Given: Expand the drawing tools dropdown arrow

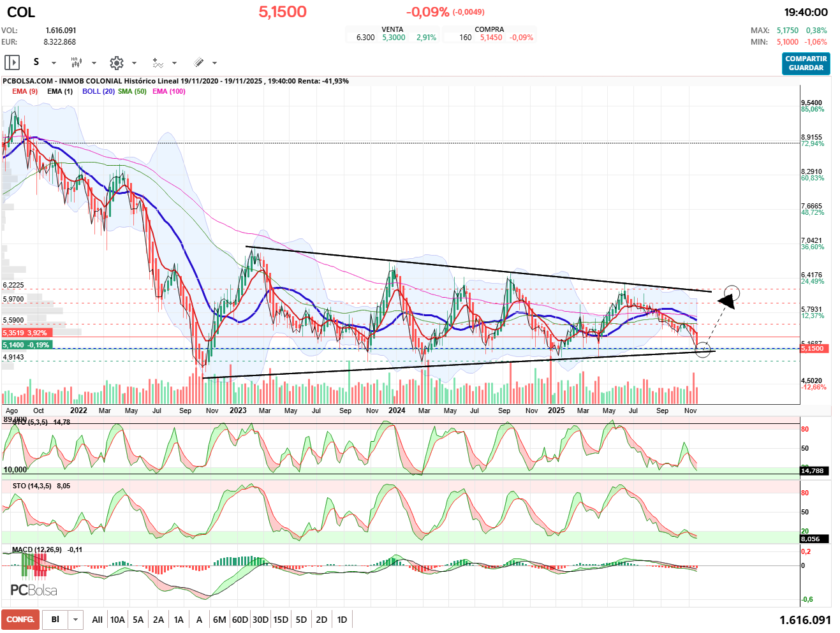Looking at the screenshot, I should pyautogui.click(x=215, y=63).
